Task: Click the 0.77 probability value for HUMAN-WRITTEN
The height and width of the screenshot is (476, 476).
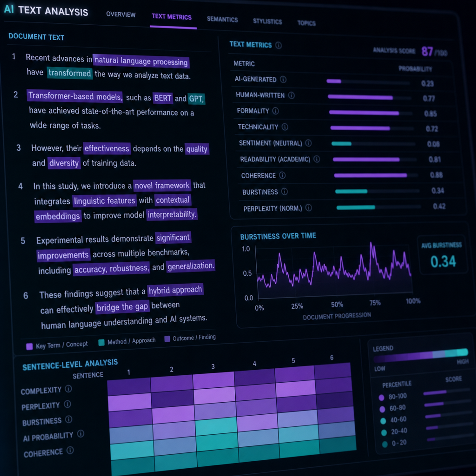Action: click(x=429, y=99)
